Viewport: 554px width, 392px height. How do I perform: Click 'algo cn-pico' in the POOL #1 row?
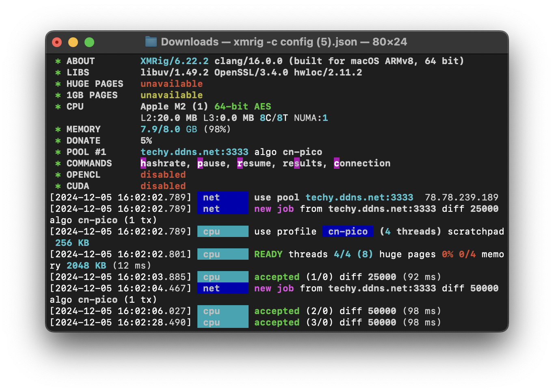tap(288, 152)
